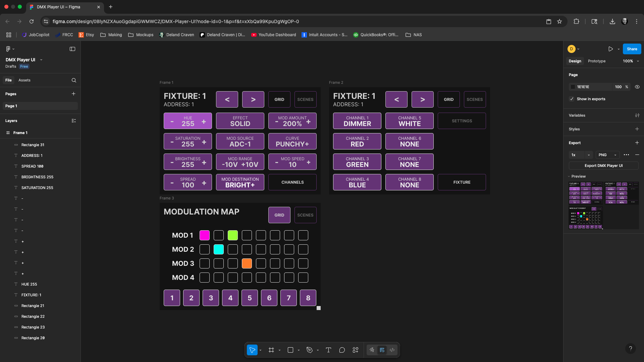Select the Frame tool in bottom toolbar
Viewport: 644px width, 362px height.
(x=271, y=350)
